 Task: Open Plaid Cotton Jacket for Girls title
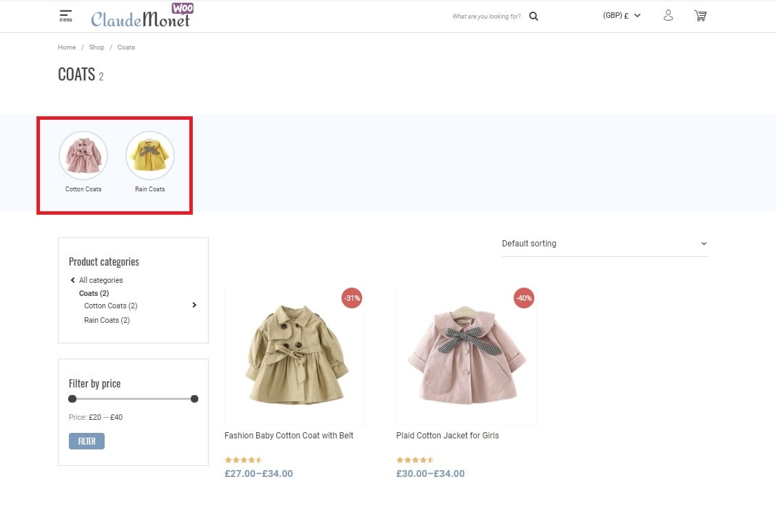[x=448, y=436]
